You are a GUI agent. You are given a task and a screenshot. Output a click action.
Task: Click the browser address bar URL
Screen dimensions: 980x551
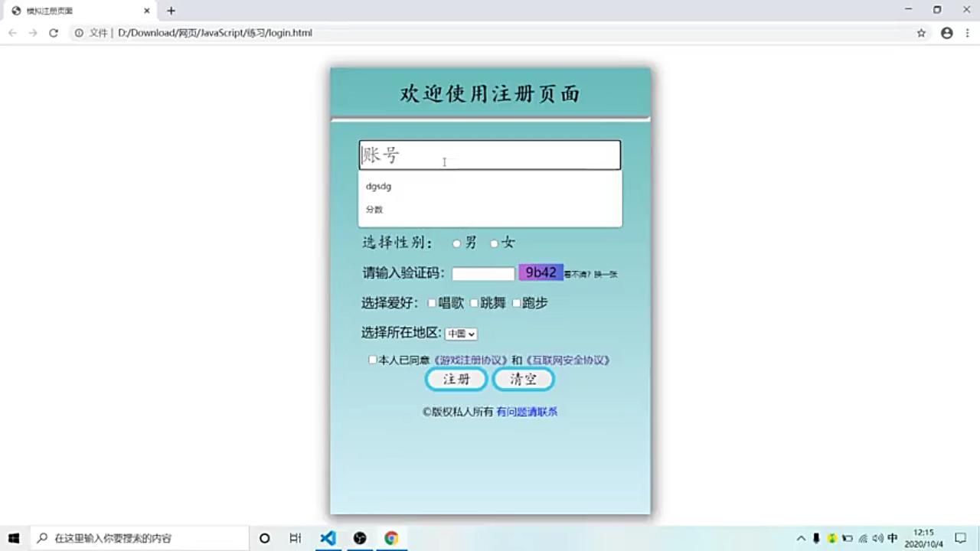point(215,33)
